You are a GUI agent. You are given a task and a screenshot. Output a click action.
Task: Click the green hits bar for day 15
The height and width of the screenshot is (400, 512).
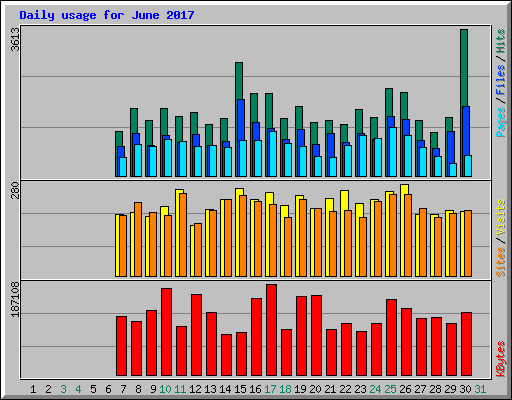(x=239, y=81)
